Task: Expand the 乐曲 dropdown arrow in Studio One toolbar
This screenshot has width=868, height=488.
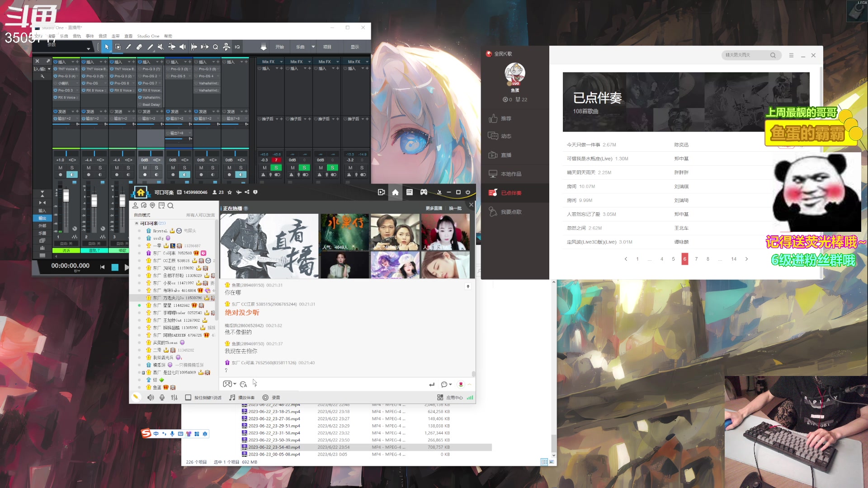Action: click(x=313, y=47)
